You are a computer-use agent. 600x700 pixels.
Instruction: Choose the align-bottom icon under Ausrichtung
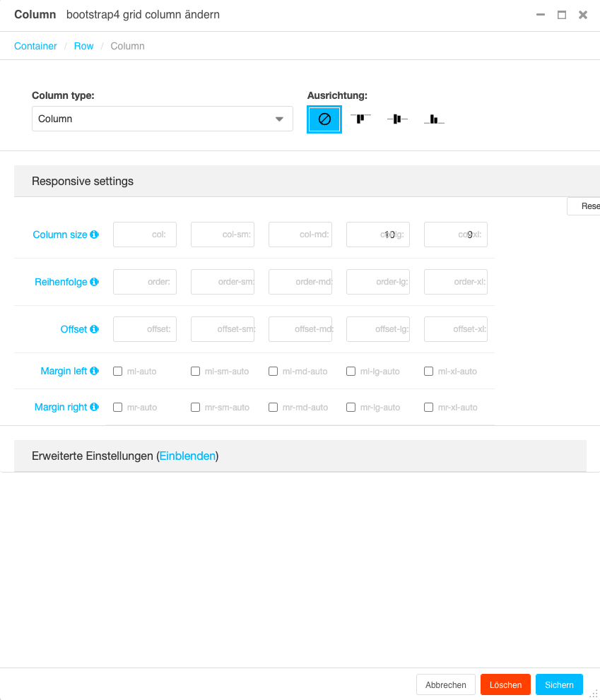coord(434,119)
